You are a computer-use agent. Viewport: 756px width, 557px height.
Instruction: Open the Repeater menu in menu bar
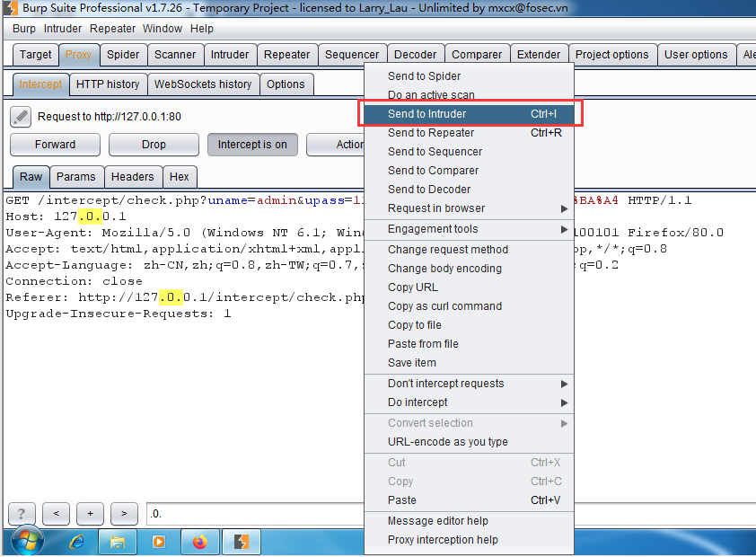(112, 29)
